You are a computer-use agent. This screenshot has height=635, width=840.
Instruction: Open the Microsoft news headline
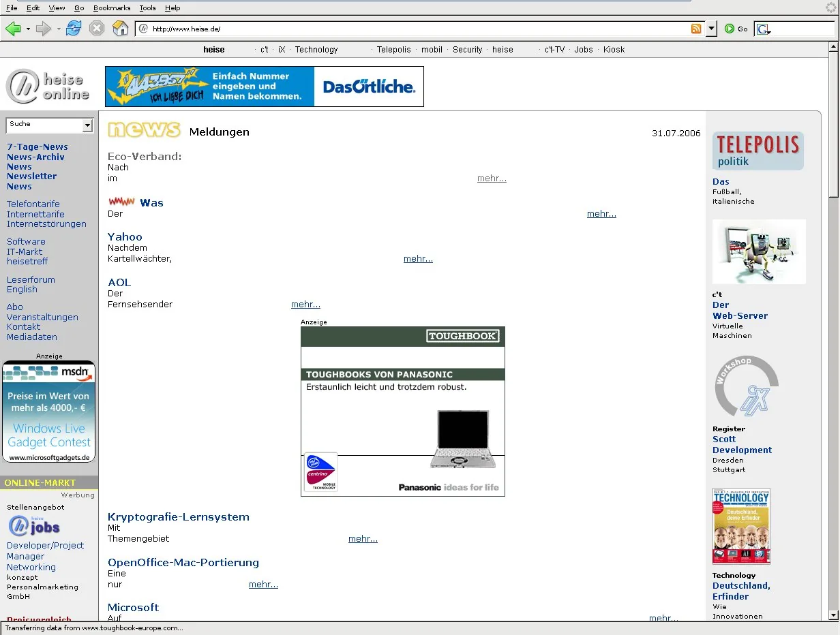point(133,608)
